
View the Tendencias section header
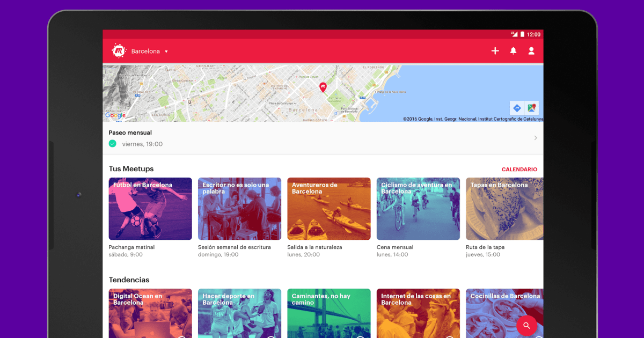coord(129,280)
